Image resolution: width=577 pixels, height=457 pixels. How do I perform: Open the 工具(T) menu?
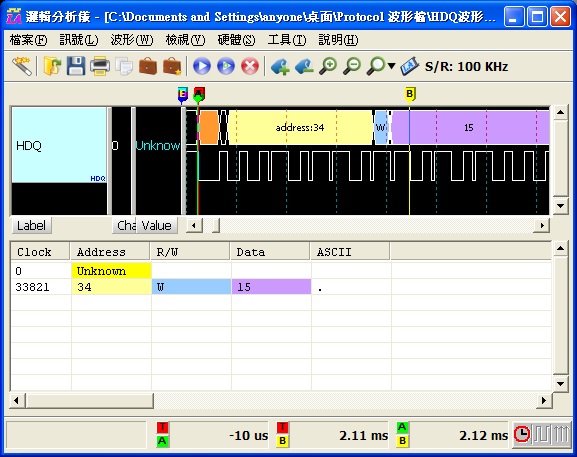click(x=287, y=40)
